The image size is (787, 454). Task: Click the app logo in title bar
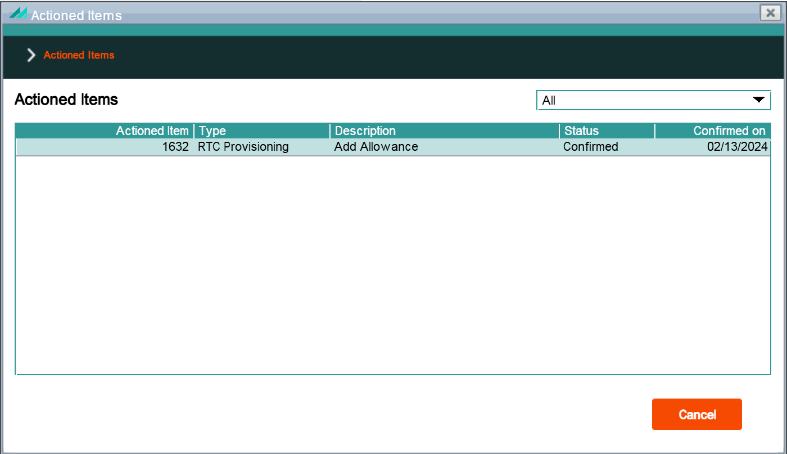pyautogui.click(x=18, y=14)
